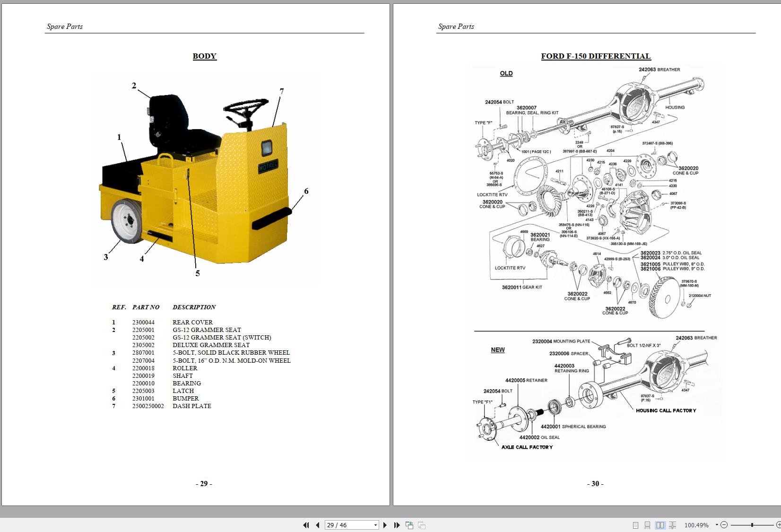781x532 pixels.
Task: Switch to single page view
Action: point(635,525)
